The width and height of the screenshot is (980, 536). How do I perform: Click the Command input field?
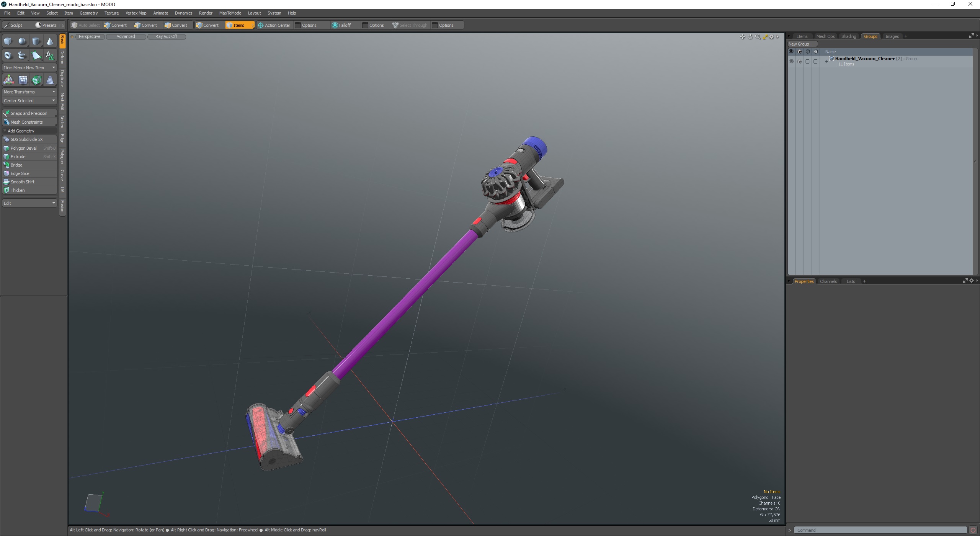point(880,530)
